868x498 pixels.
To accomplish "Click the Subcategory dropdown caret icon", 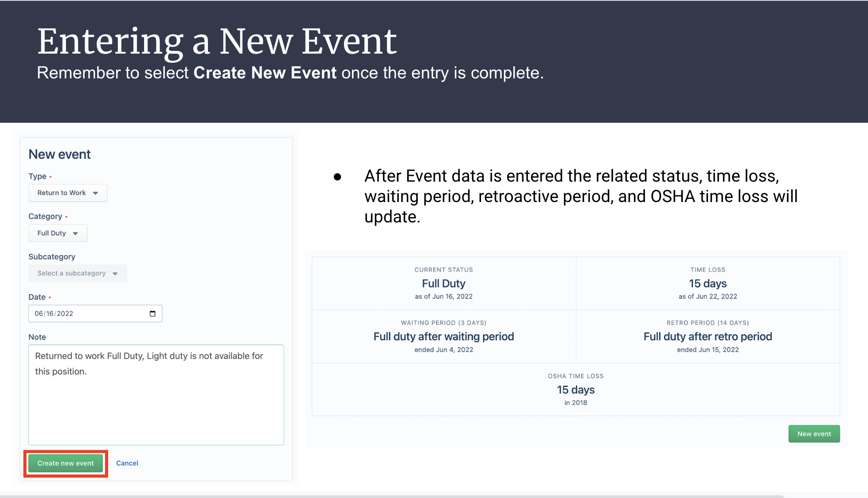I will pos(115,274).
